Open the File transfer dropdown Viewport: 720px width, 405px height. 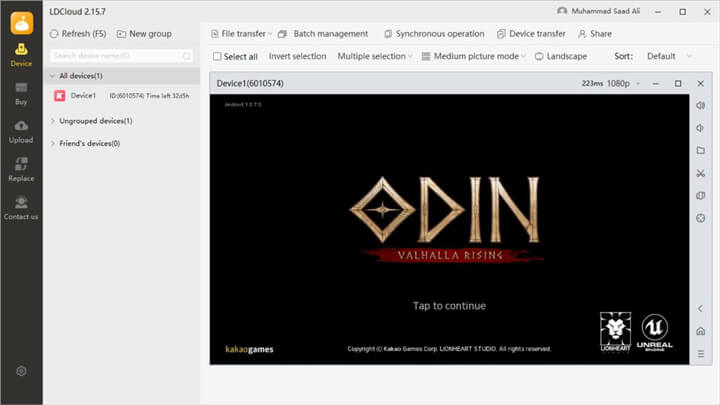(242, 34)
